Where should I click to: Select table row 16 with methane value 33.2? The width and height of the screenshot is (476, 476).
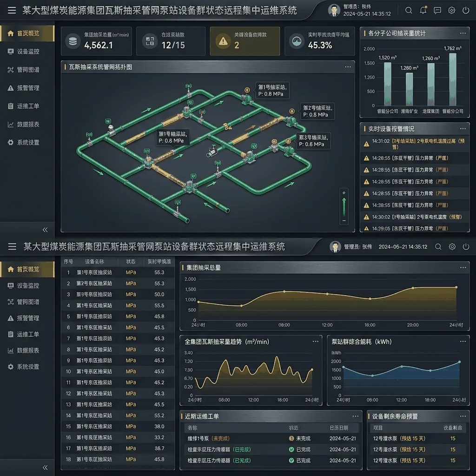[x=118, y=437]
